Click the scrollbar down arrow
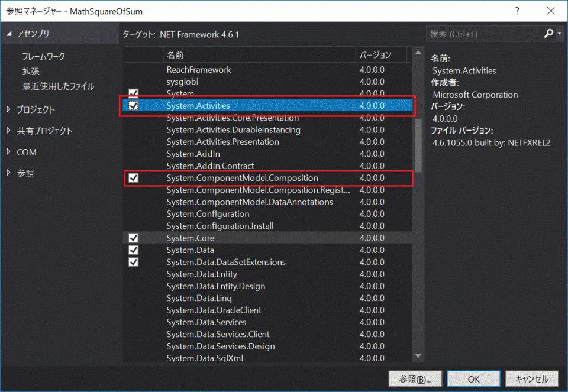This screenshot has height=392, width=568. point(418,356)
